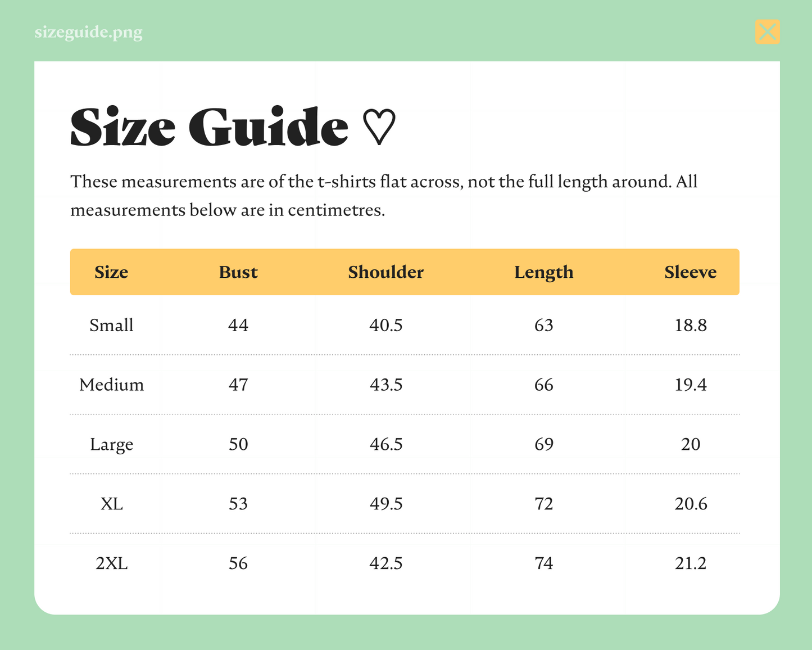Click the Sleeve column header
812x650 pixels.
pos(691,272)
